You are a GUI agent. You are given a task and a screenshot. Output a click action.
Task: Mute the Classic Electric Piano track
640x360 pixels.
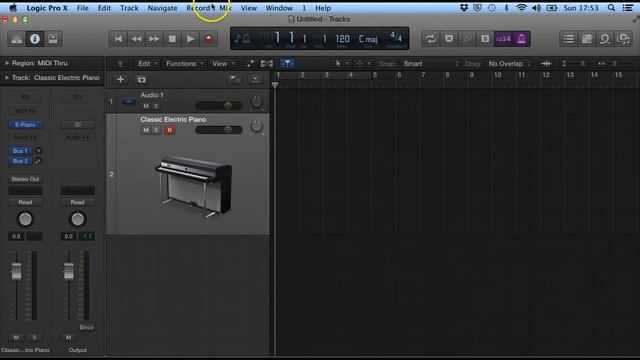(146, 130)
